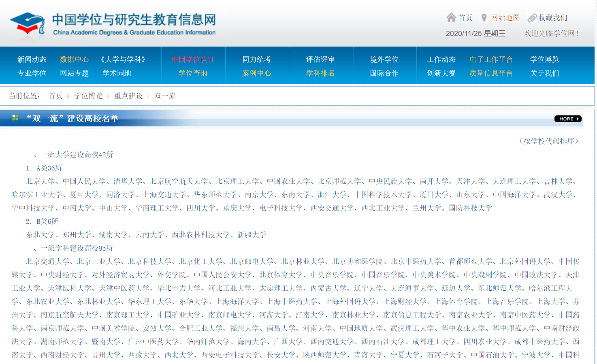Click the map pin sitemap icon
Image resolution: width=597 pixels, height=364 pixels.
click(484, 18)
